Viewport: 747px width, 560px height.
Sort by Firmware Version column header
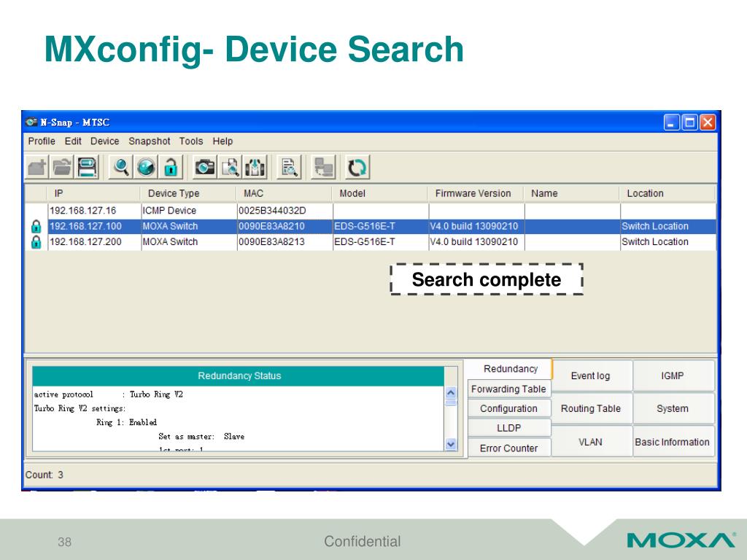tap(476, 193)
